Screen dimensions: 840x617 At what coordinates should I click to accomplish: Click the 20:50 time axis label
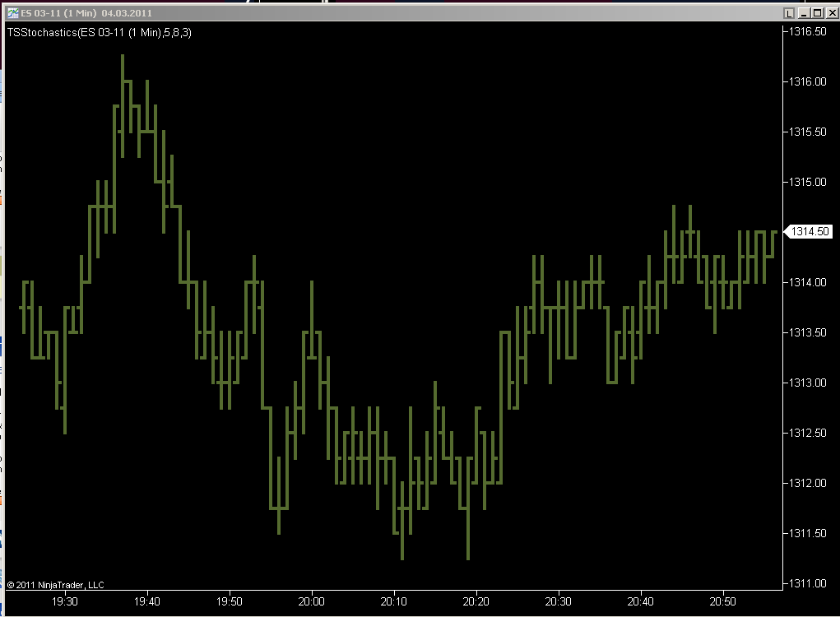tap(722, 601)
